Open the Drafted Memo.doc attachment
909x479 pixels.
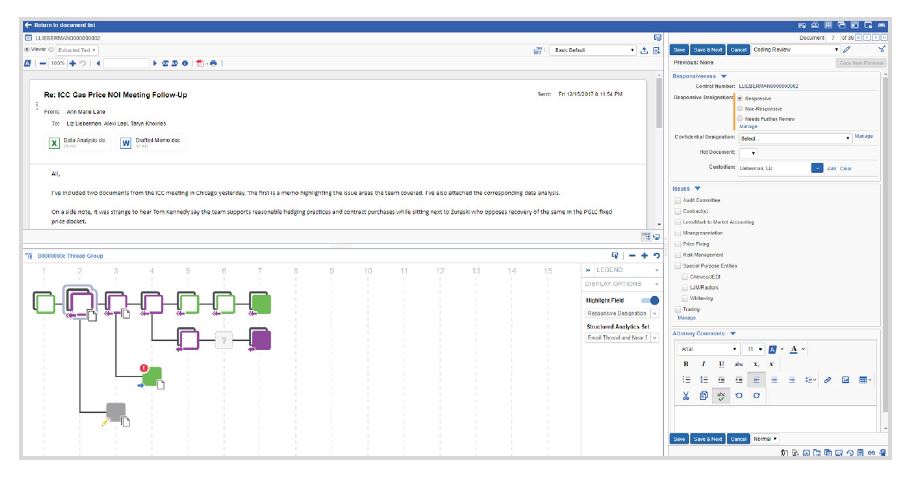click(141, 143)
